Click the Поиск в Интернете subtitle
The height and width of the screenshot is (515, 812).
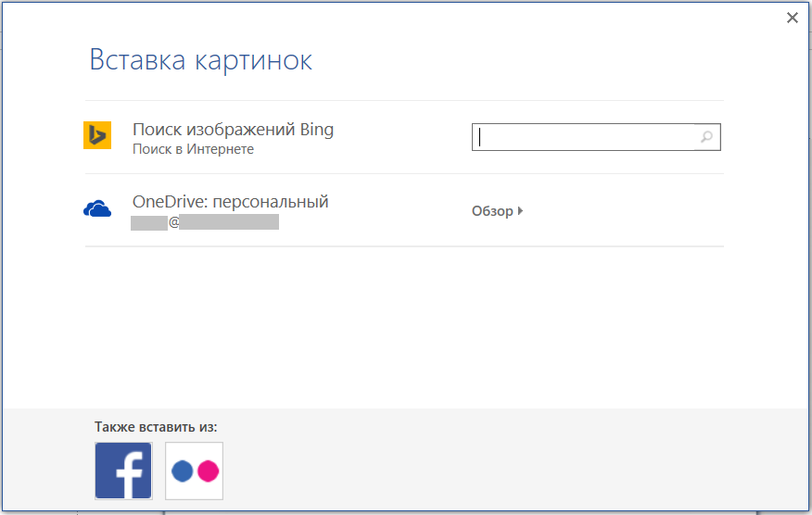coord(193,149)
